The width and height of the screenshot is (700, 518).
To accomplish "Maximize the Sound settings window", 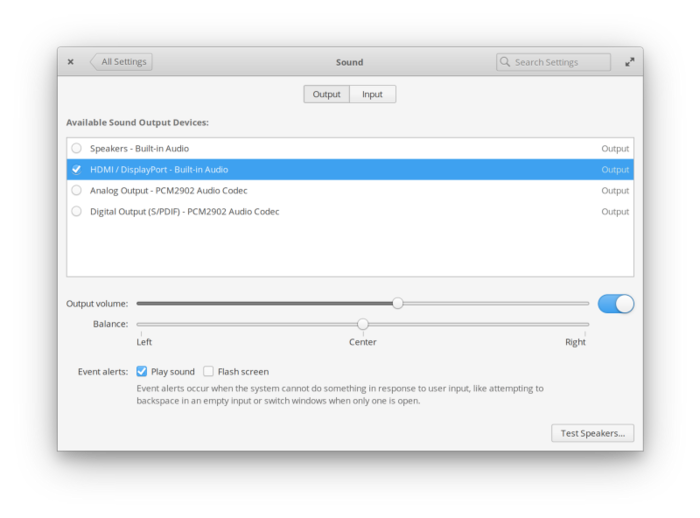I will point(629,62).
